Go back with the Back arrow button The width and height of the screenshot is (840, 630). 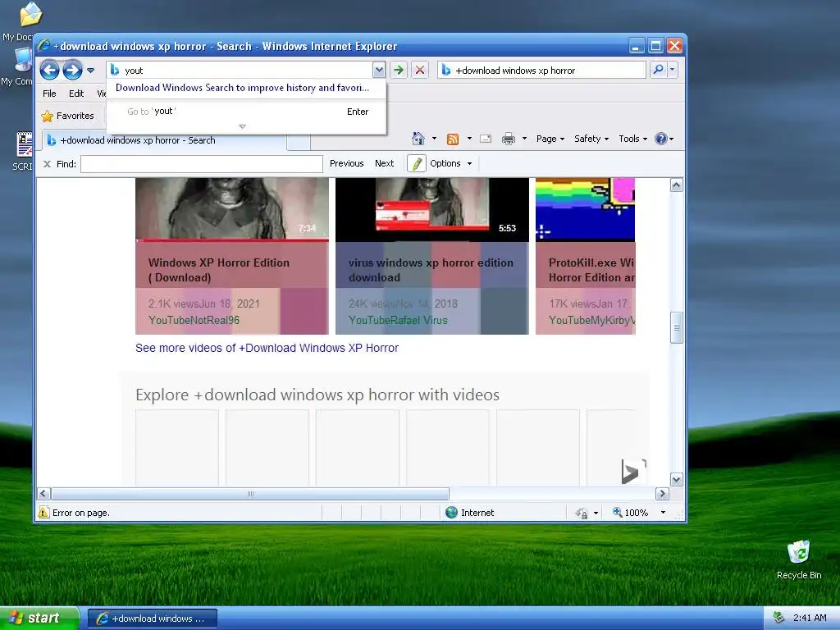click(49, 71)
